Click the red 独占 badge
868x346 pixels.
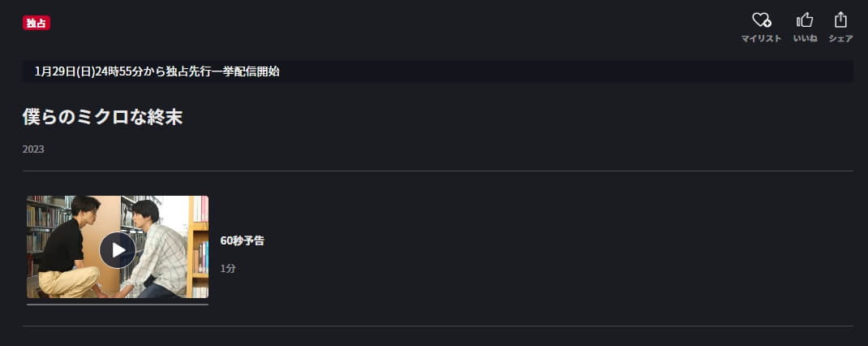(37, 23)
